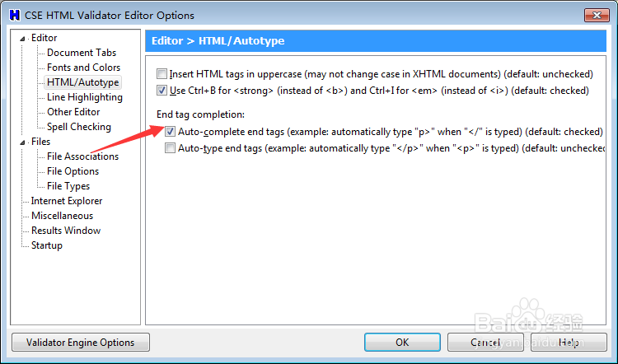618x364 pixels.
Task: Select Startup in options tree
Action: [46, 245]
